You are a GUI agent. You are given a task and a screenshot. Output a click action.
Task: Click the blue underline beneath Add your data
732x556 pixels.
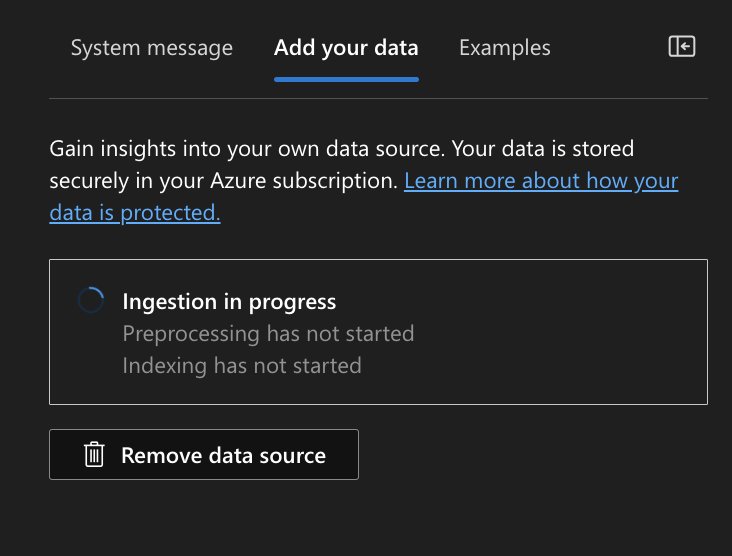click(x=346, y=78)
